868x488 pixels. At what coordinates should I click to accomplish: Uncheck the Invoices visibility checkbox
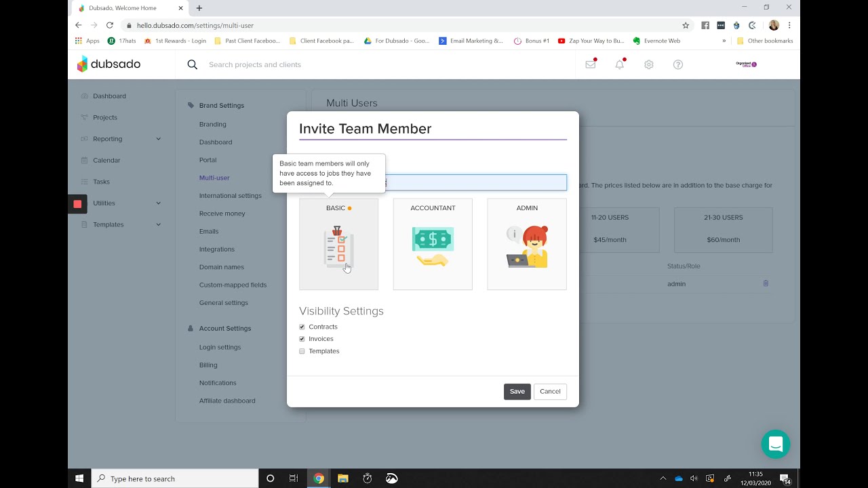(x=302, y=339)
